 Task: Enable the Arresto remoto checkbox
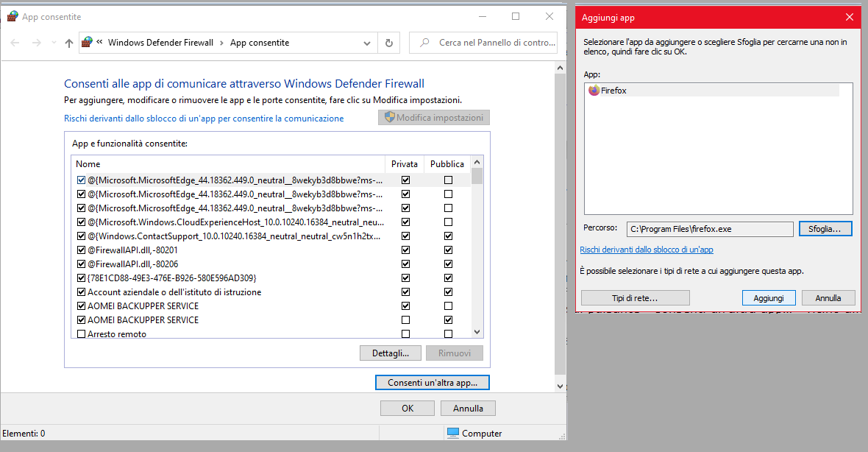(x=82, y=334)
